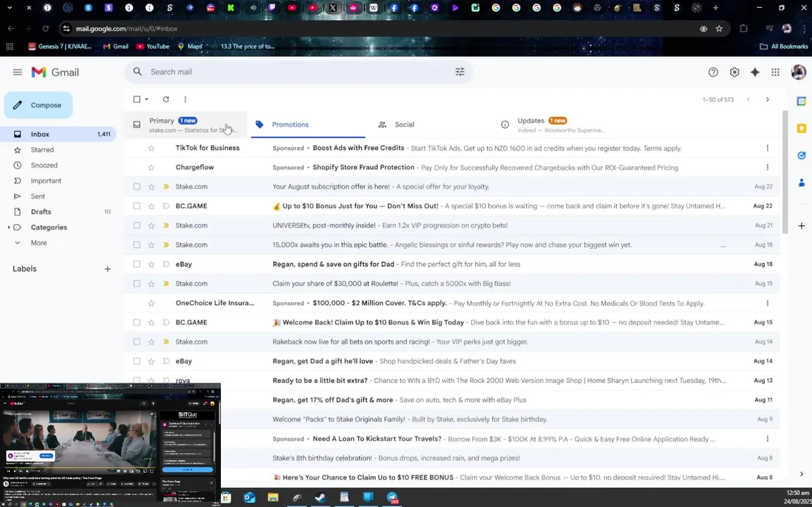Click the Search mail input field

click(298, 72)
